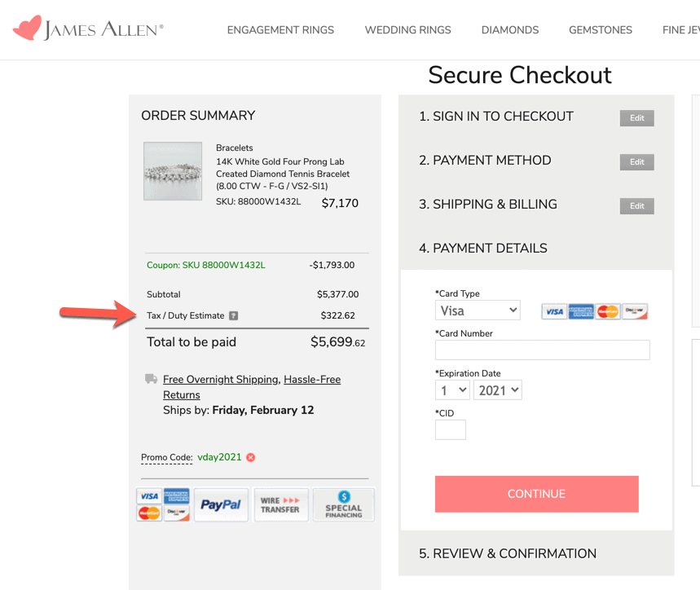Open the expiration month dropdown
The width and height of the screenshot is (700, 590).
coord(451,390)
